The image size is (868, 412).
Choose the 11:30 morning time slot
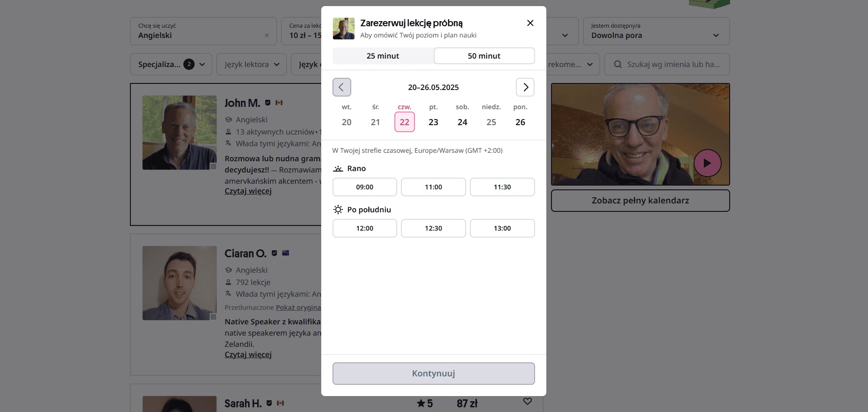pyautogui.click(x=502, y=187)
